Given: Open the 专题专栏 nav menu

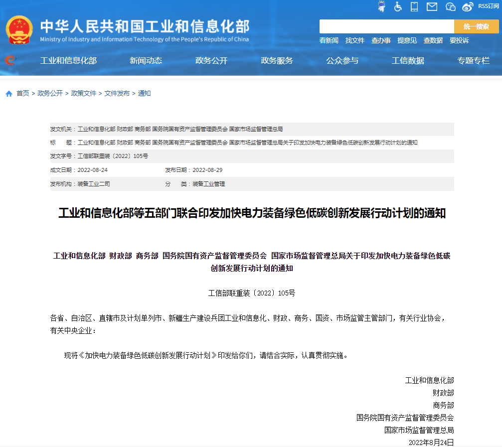Looking at the screenshot, I should click(474, 60).
